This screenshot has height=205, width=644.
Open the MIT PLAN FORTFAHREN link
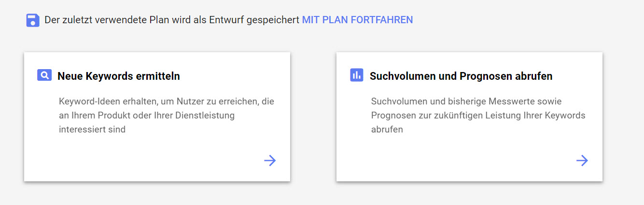[x=357, y=20]
